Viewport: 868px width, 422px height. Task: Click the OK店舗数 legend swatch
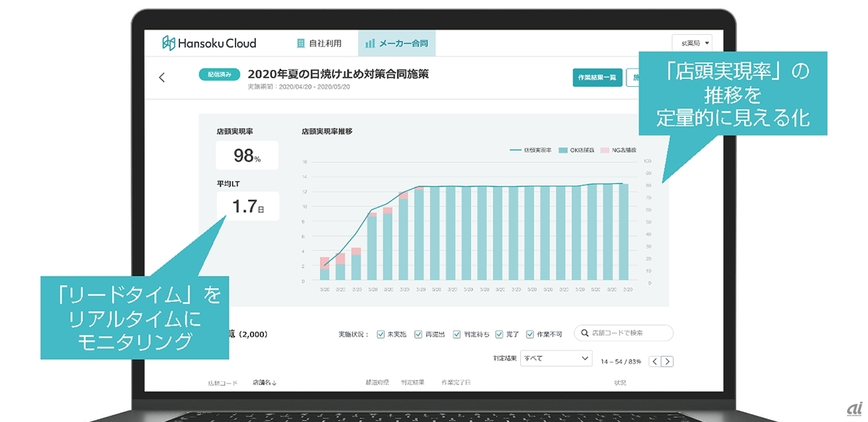pos(563,150)
